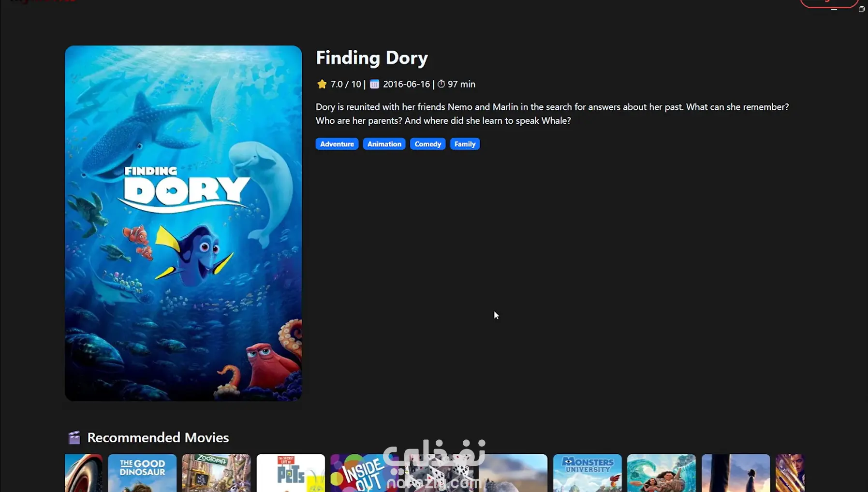The width and height of the screenshot is (868, 492).
Task: Click the red outlined button at top right
Action: pyautogui.click(x=829, y=3)
